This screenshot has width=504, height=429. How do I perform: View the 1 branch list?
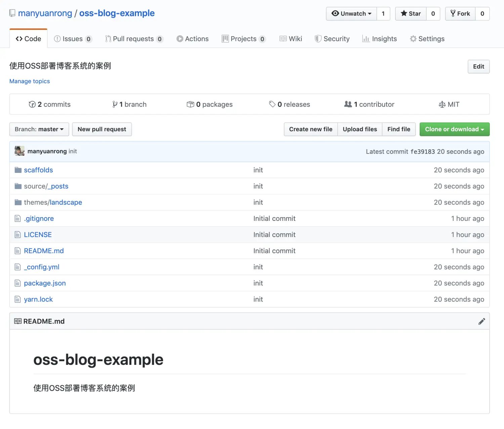click(129, 104)
